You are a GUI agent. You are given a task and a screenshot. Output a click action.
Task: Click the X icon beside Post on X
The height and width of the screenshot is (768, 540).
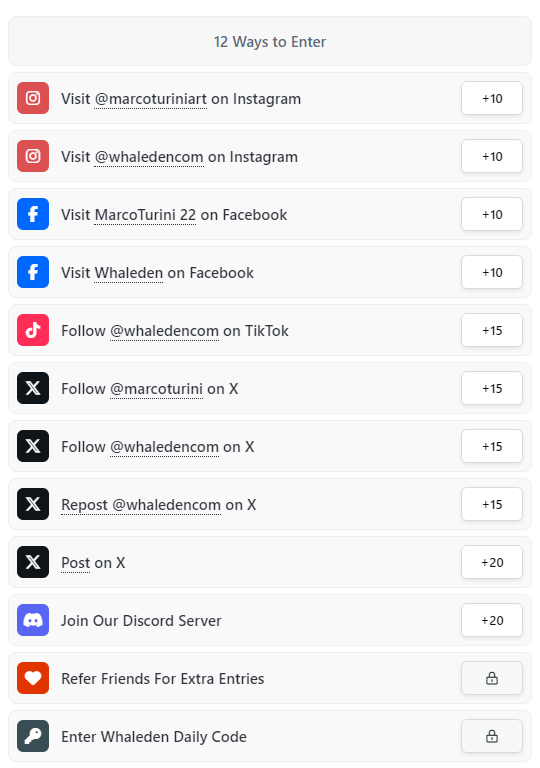click(33, 562)
